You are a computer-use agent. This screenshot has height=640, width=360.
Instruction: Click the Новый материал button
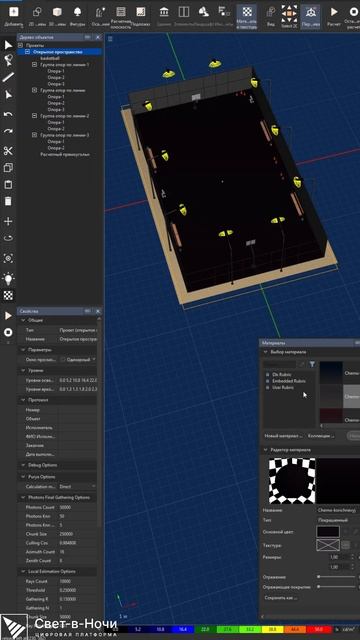(283, 436)
